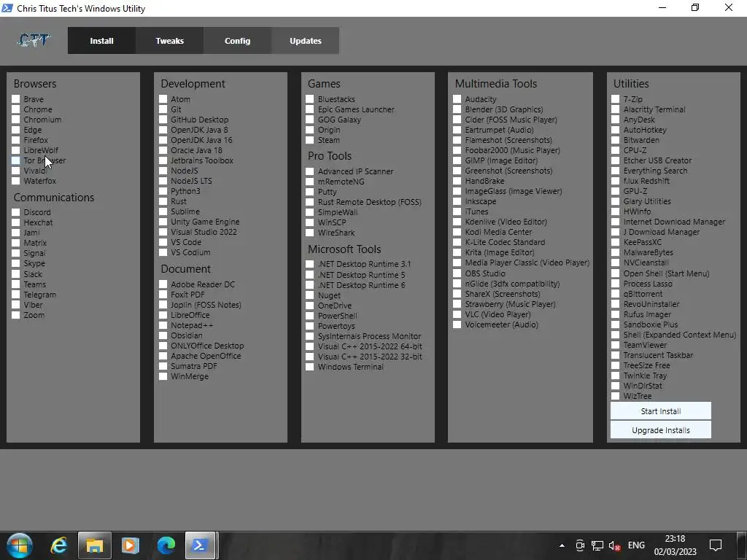This screenshot has height=560, width=747.
Task: Open the network tray icon
Action: pos(597,545)
